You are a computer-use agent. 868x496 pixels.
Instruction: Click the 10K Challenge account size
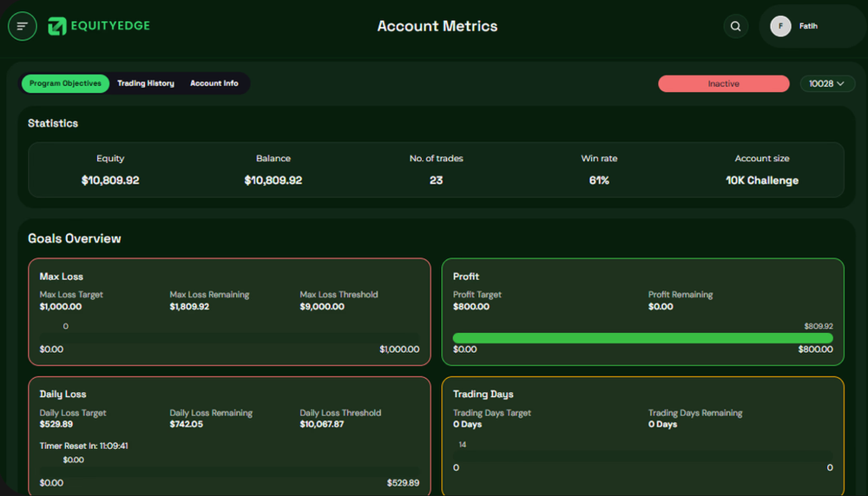click(762, 180)
